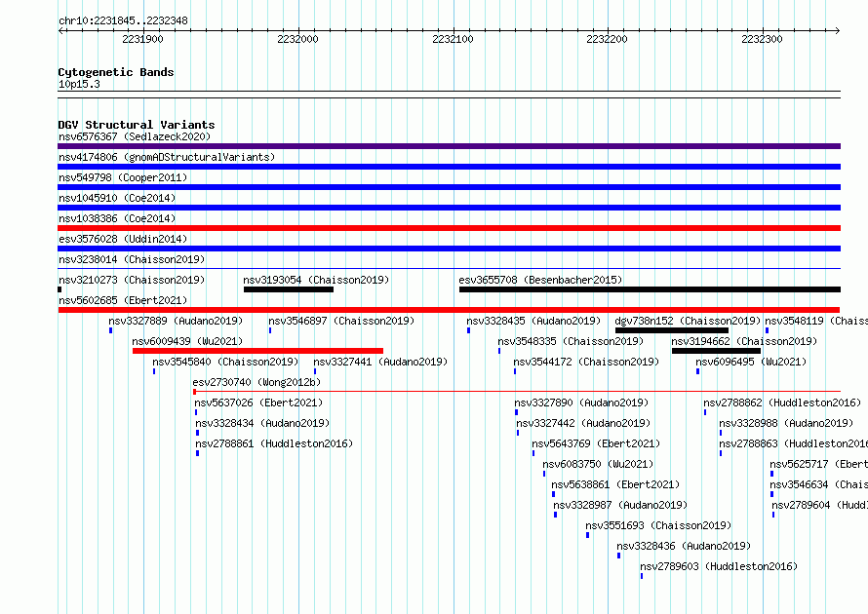868x614 pixels.
Task: Select the blue marker under nsv2788861
Action: click(x=198, y=453)
